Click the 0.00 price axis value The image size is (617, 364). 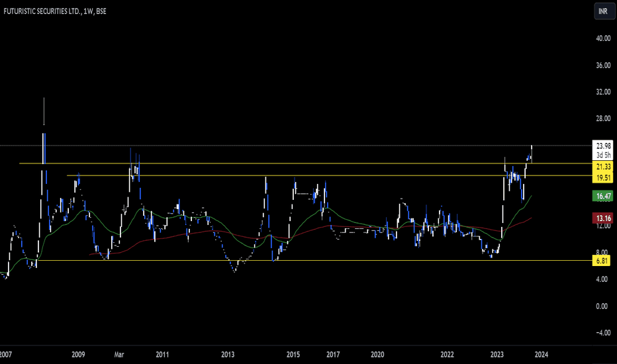(602, 306)
